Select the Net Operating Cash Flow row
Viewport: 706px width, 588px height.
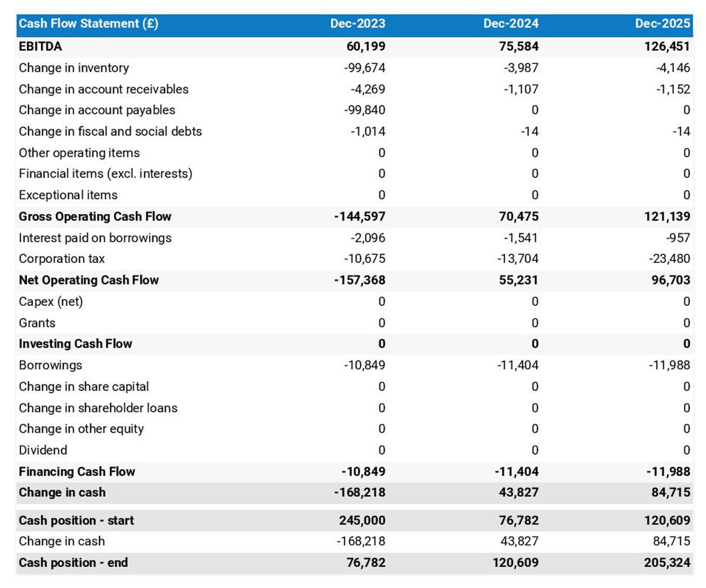click(x=88, y=280)
